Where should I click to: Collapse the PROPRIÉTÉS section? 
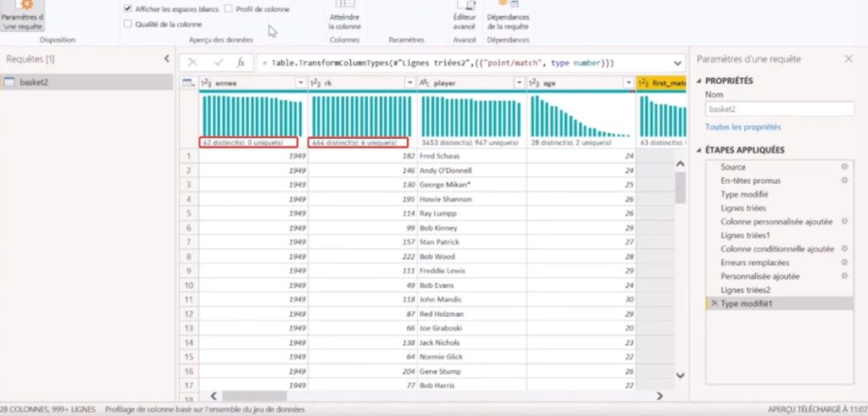click(x=698, y=80)
